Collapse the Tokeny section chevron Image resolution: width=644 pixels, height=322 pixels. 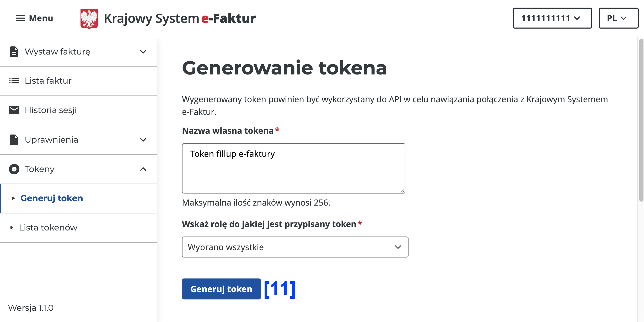tap(143, 169)
